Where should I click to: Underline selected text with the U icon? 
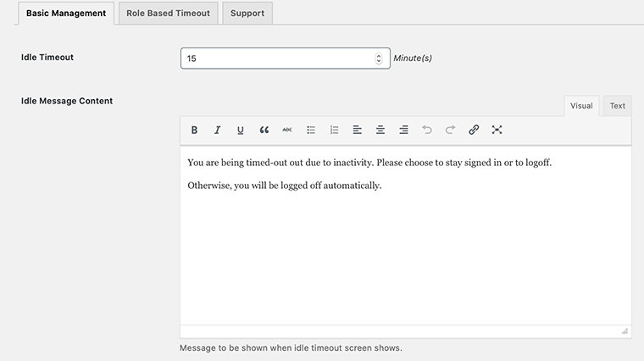coord(241,131)
